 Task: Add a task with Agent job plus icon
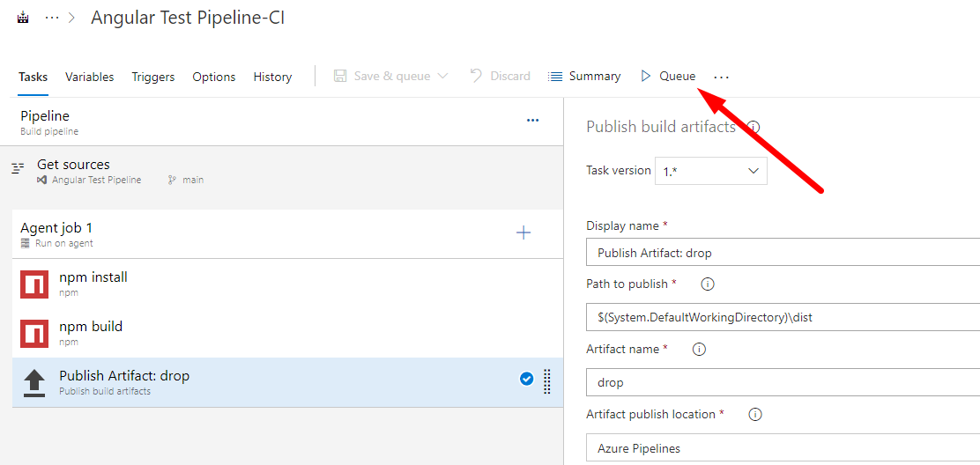(523, 232)
